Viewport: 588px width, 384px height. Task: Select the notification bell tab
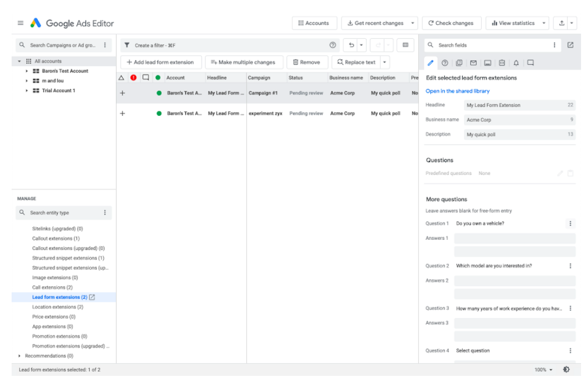pyautogui.click(x=516, y=63)
